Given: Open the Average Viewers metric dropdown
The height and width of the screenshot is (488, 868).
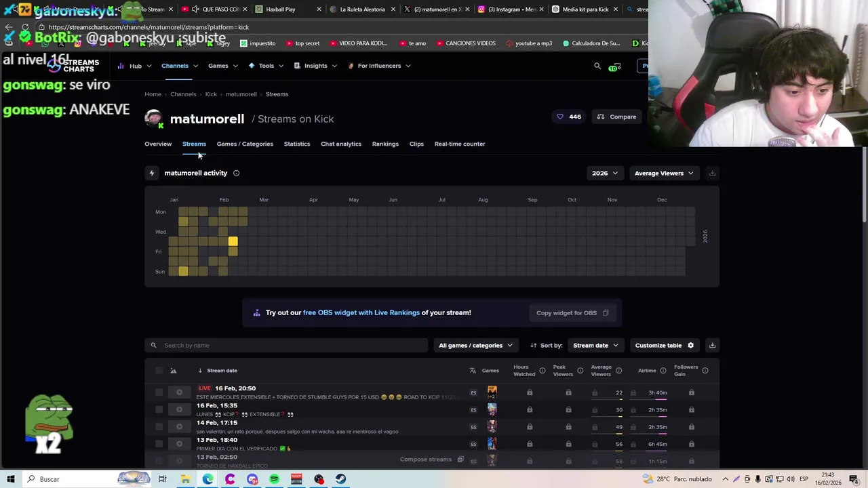Looking at the screenshot, I should [664, 174].
